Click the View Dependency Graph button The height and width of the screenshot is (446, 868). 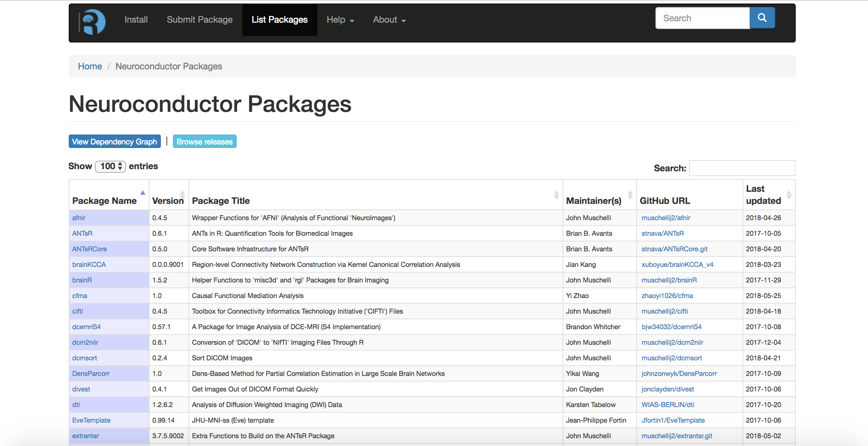[114, 141]
